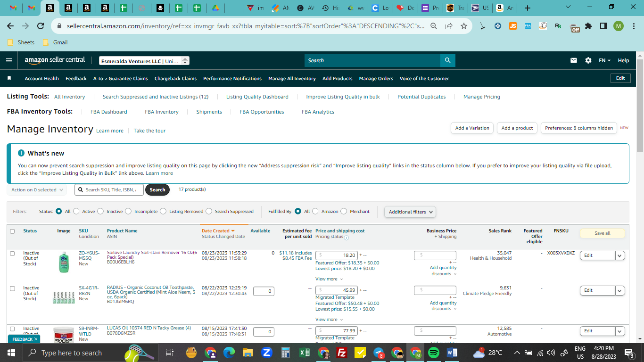The image size is (644, 362).
Task: Open the Zoom app from the taskbar
Action: [x=266, y=353]
